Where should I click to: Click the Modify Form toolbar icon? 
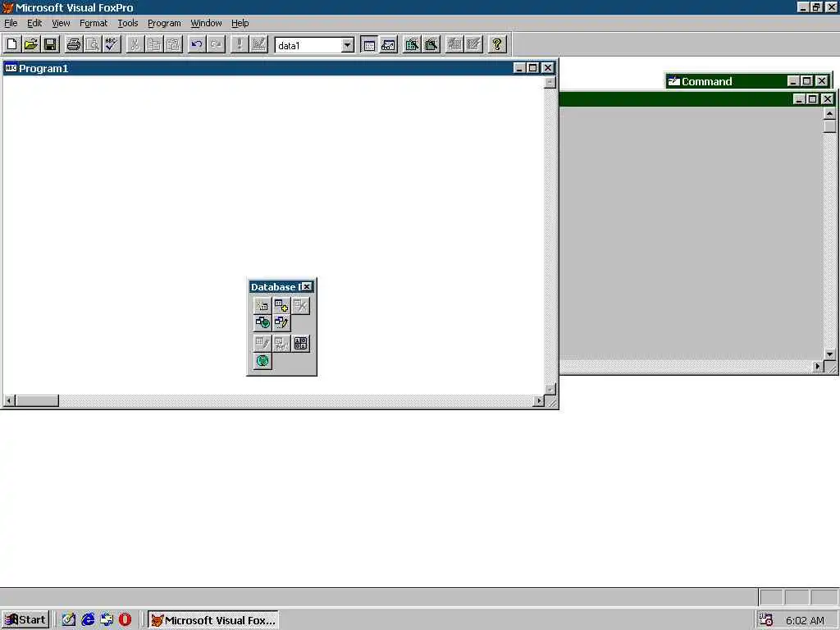tap(258, 44)
